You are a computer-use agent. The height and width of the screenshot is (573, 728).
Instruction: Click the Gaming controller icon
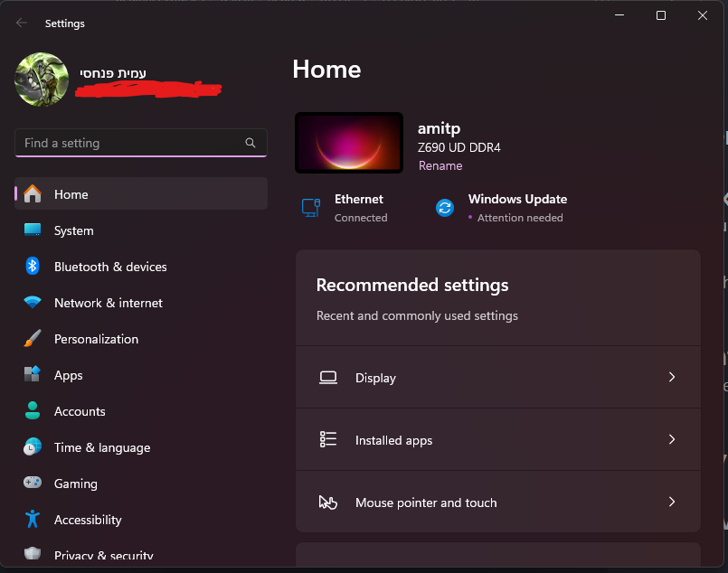pyautogui.click(x=33, y=484)
